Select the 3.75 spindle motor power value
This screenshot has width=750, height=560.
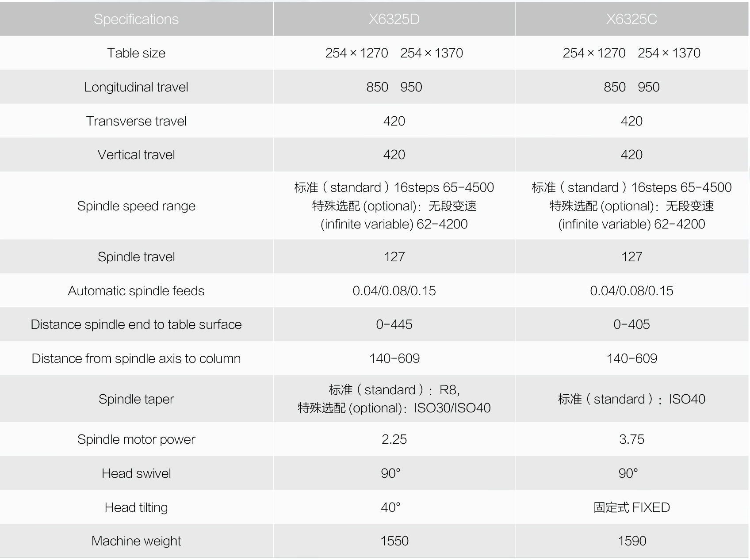(x=631, y=439)
